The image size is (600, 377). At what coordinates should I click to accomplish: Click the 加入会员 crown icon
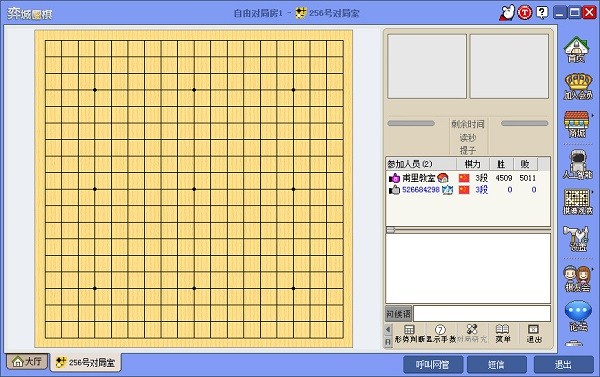point(578,87)
